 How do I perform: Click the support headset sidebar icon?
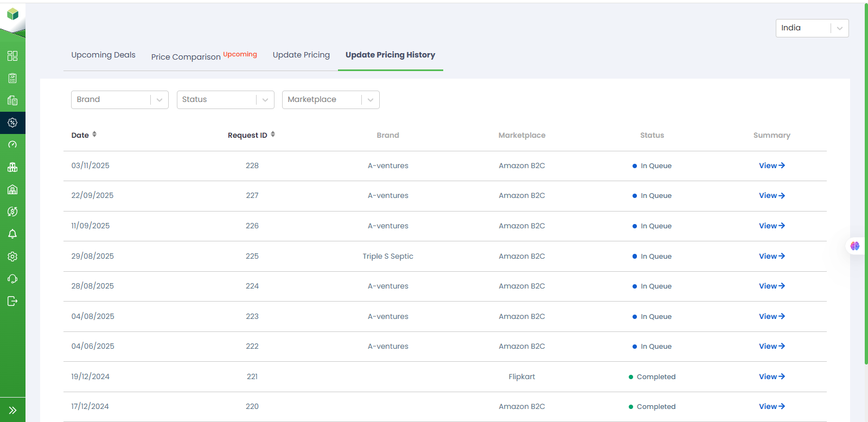pos(12,279)
